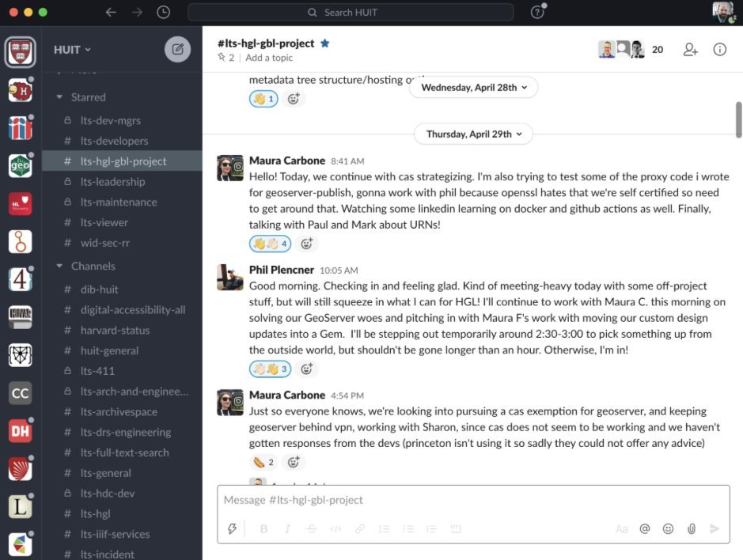Screen dimensions: 743x560
Task: Toggle the hot dog reaction with count 2
Action: 263,462
